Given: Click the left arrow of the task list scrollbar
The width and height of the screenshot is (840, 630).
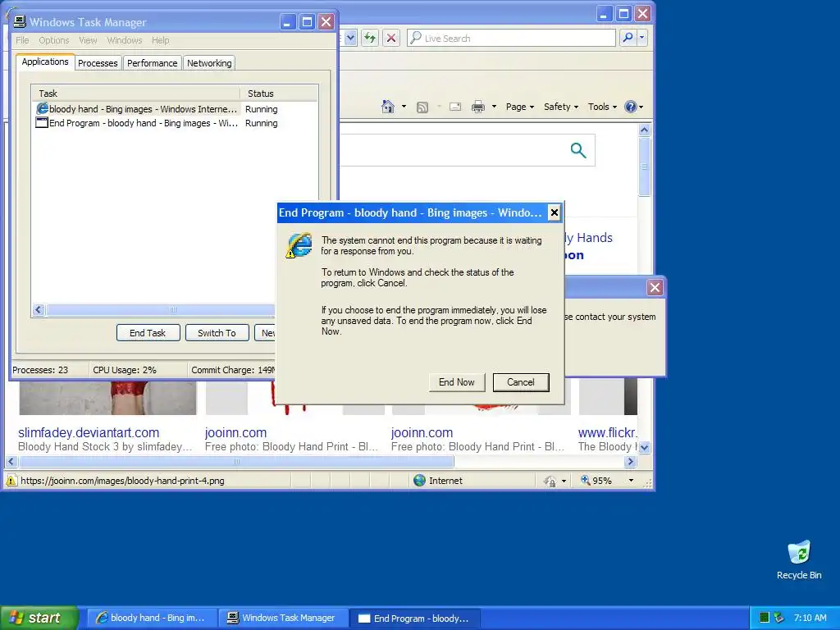Looking at the screenshot, I should point(39,309).
